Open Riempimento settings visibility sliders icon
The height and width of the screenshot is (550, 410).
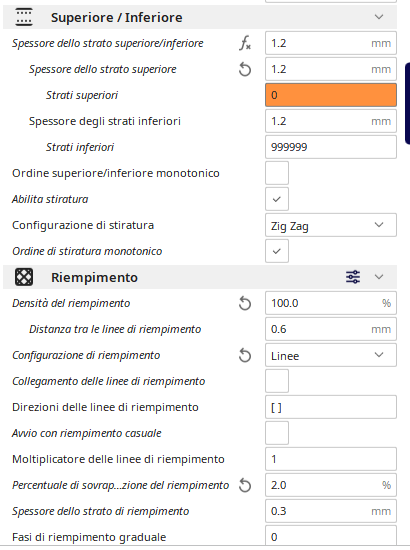(353, 277)
